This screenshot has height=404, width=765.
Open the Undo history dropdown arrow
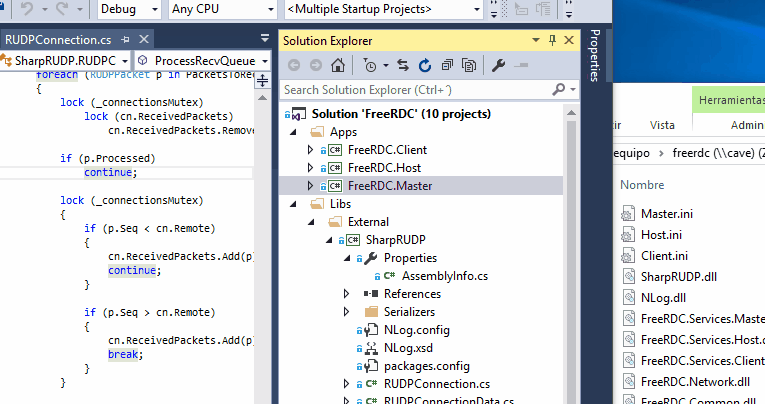point(45,9)
